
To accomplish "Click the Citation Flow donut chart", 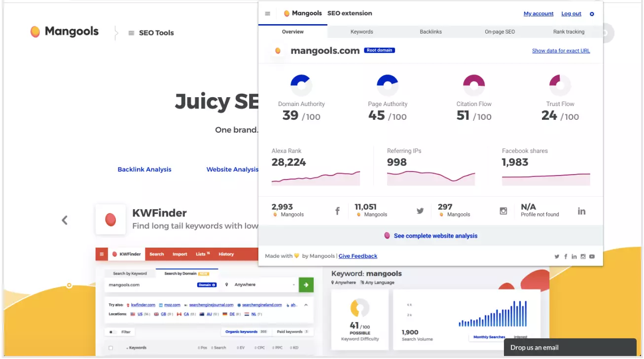I will [x=474, y=85].
